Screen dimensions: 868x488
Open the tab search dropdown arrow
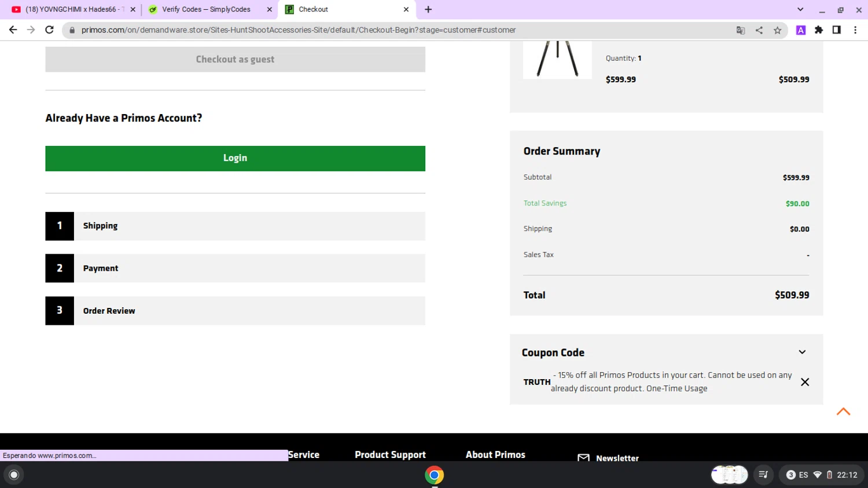pyautogui.click(x=800, y=9)
